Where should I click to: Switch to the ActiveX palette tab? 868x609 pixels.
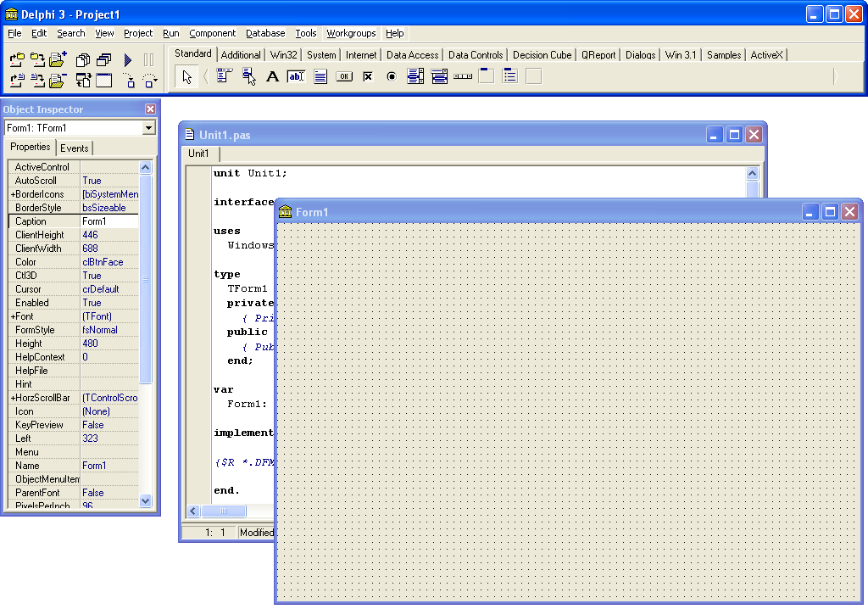click(x=766, y=55)
